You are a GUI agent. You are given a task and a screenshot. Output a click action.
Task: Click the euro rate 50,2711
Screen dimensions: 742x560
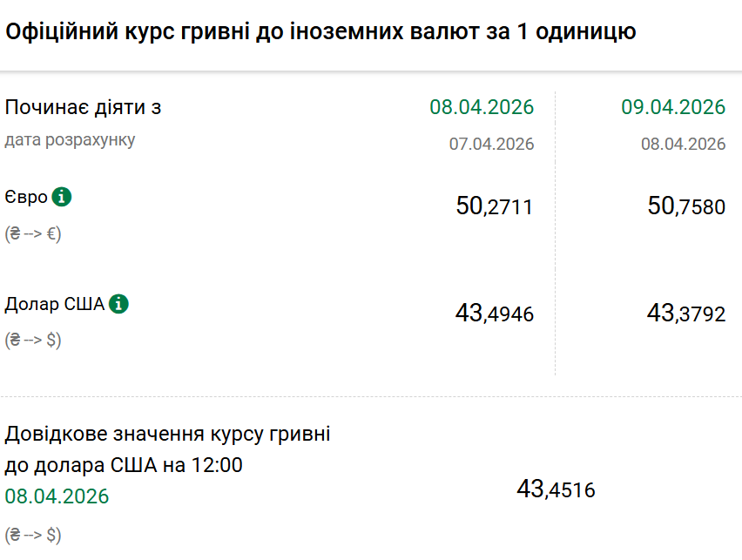click(x=494, y=206)
